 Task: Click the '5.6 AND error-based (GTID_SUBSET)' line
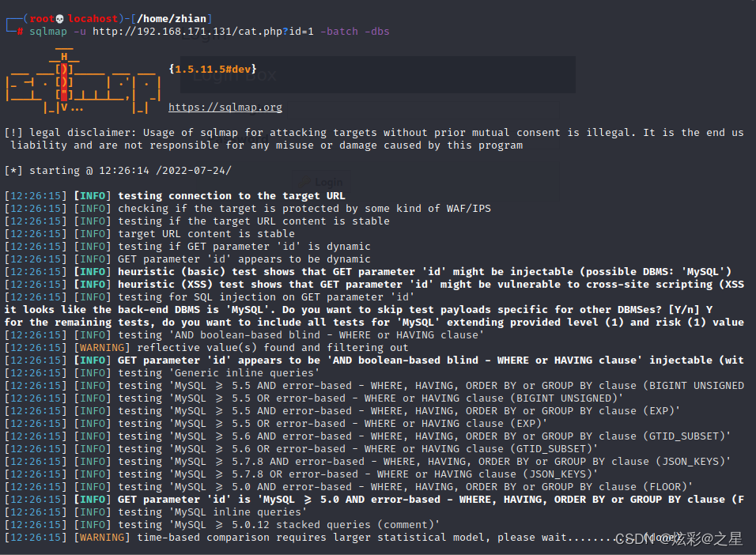pos(368,436)
